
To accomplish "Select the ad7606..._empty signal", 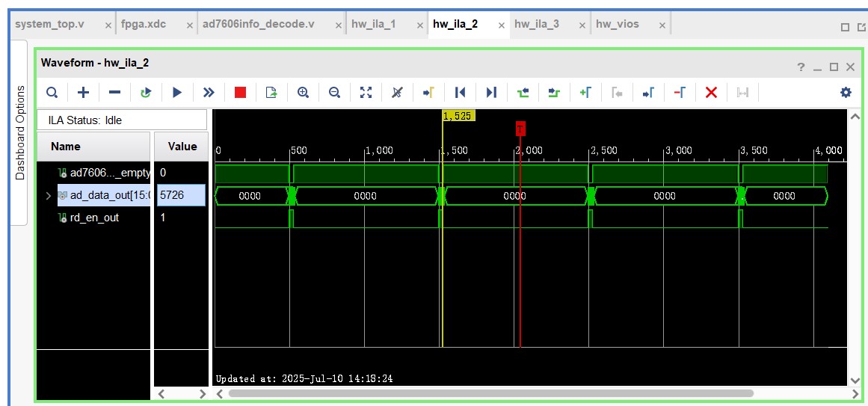I will pyautogui.click(x=104, y=173).
